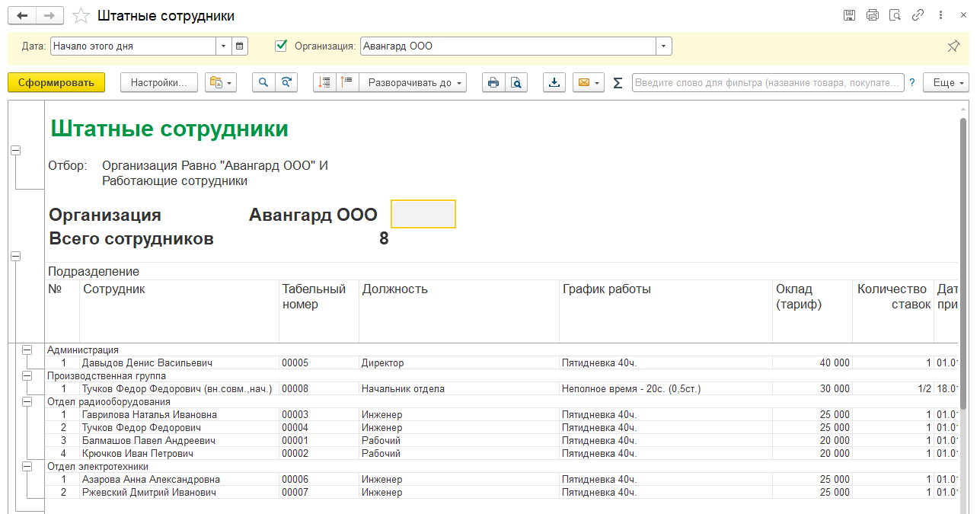Open print preview from the toolbar
The image size is (980, 514).
[x=516, y=82]
